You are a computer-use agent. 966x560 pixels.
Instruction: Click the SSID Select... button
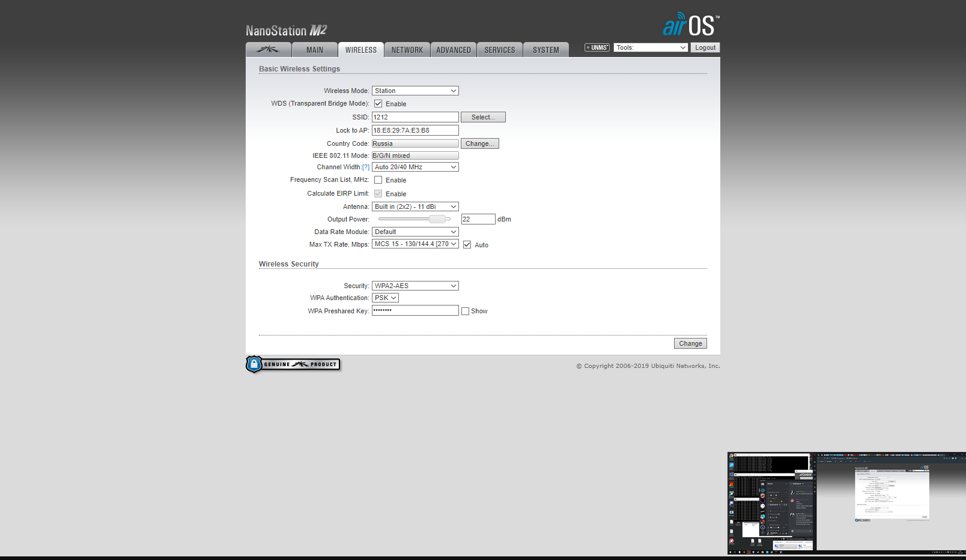pyautogui.click(x=483, y=117)
